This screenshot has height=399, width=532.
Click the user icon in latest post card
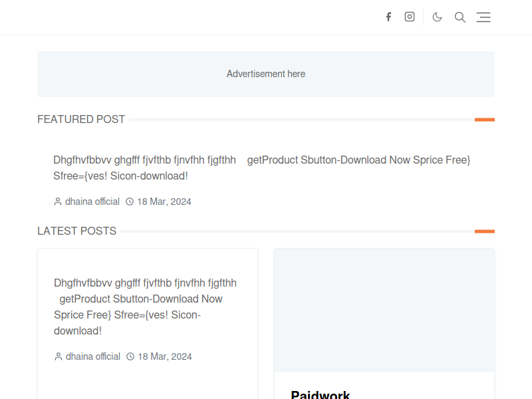click(x=59, y=356)
